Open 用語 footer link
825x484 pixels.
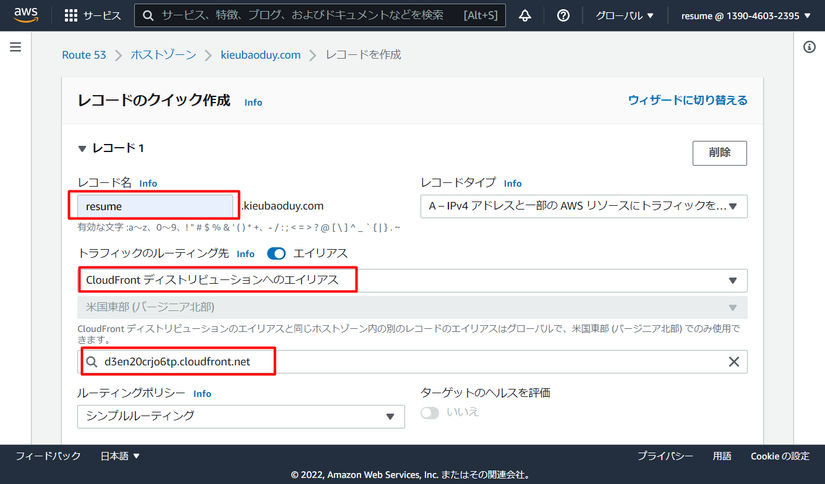click(722, 456)
